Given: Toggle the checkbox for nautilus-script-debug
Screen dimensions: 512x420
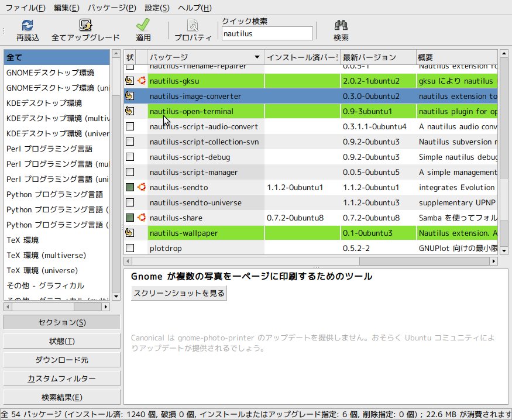Looking at the screenshot, I should tap(130, 157).
